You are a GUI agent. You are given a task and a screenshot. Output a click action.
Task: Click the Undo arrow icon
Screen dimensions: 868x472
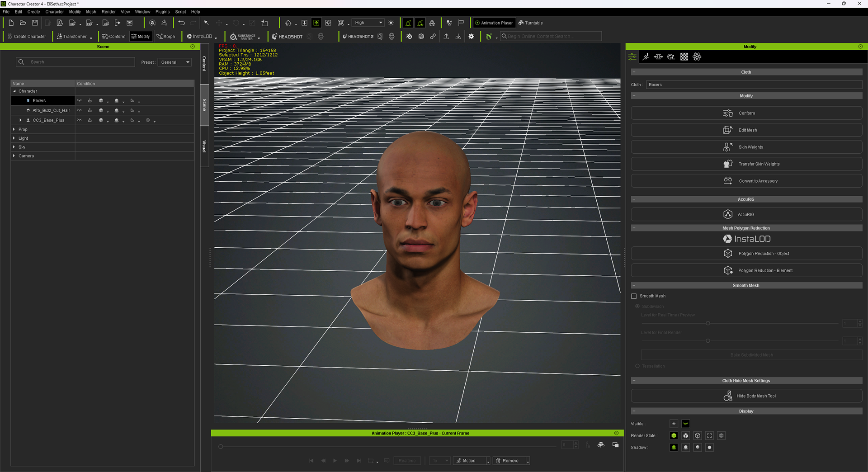point(181,23)
